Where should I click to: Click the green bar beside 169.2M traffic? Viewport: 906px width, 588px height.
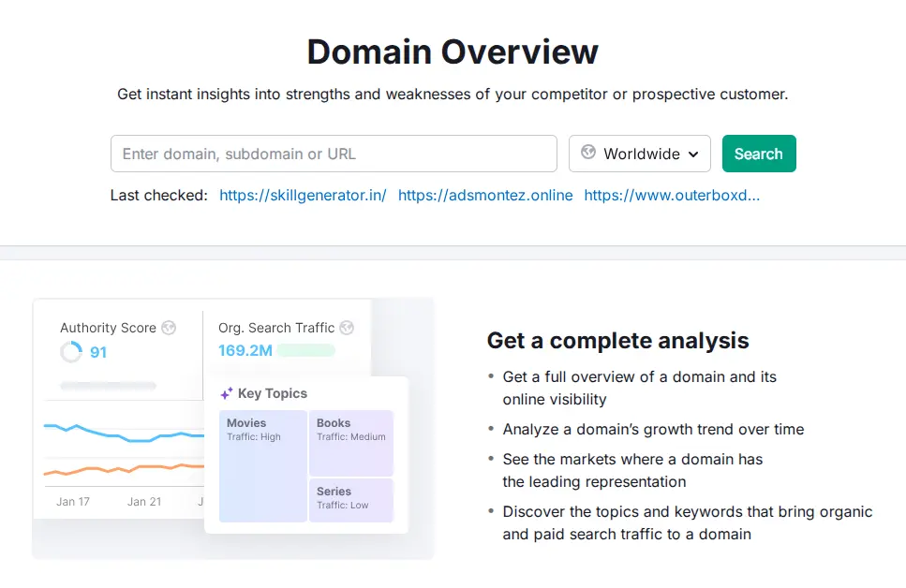click(306, 351)
